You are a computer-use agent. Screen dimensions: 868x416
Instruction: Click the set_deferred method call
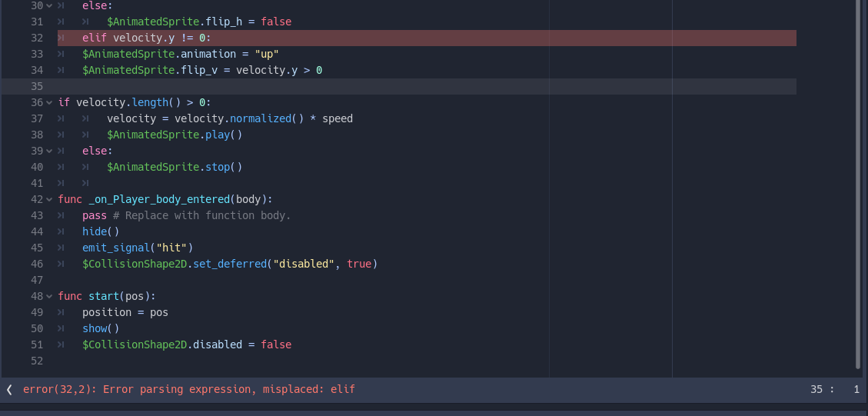[x=230, y=264]
